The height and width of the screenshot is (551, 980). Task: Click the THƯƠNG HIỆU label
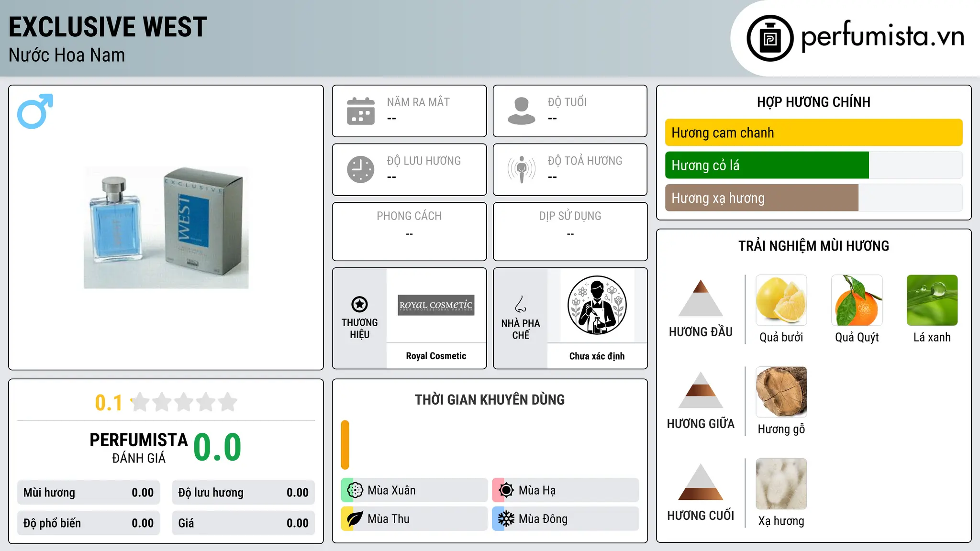tap(359, 329)
